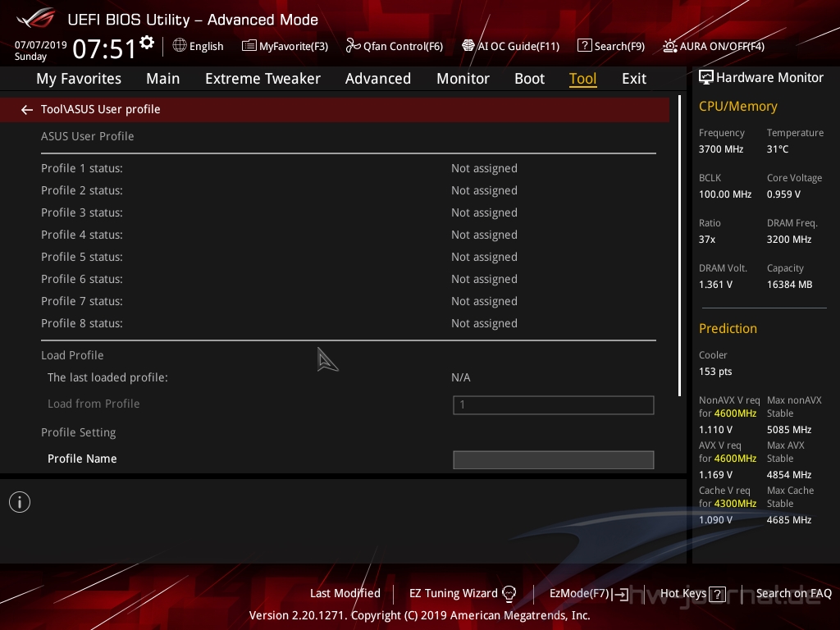Image resolution: width=840 pixels, height=630 pixels.
Task: Open the Extreme Tweaker tab
Action: 262,79
